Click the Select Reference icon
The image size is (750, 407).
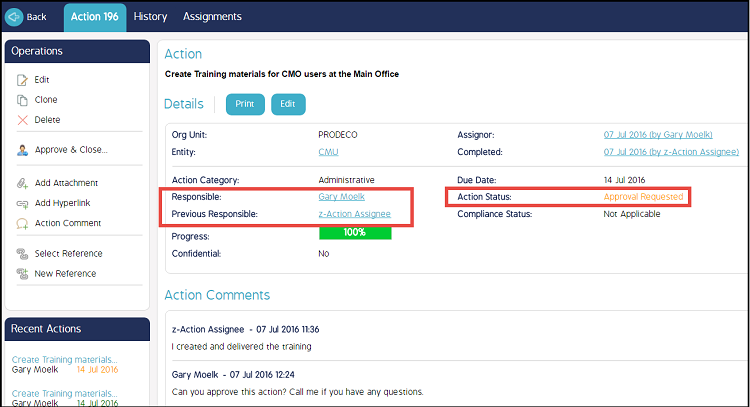pyautogui.click(x=22, y=253)
